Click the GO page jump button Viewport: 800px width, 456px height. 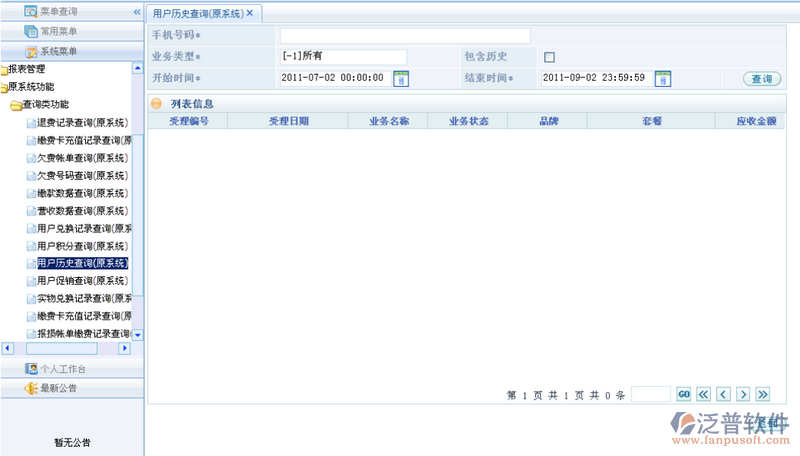click(684, 394)
